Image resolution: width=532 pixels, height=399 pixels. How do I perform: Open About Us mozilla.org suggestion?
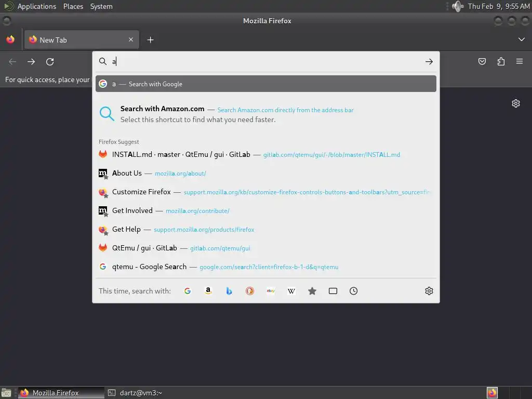tap(266, 173)
